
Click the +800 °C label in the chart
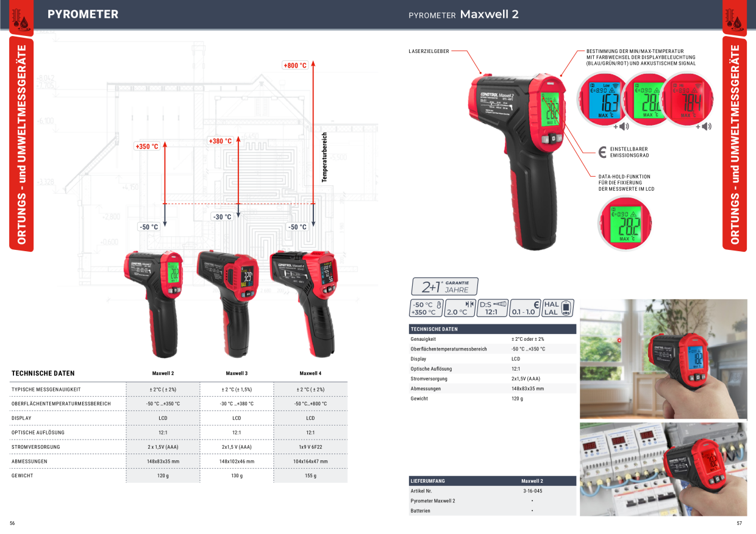[x=295, y=65]
